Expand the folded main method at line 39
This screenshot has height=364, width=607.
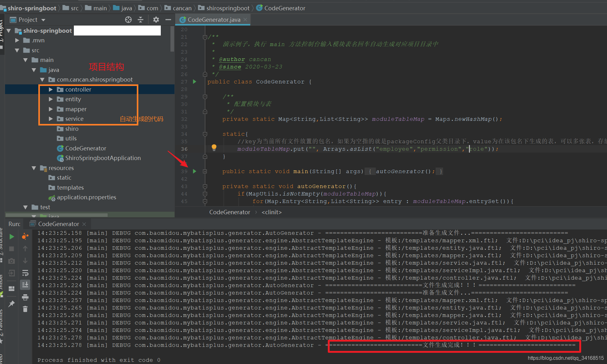[205, 171]
